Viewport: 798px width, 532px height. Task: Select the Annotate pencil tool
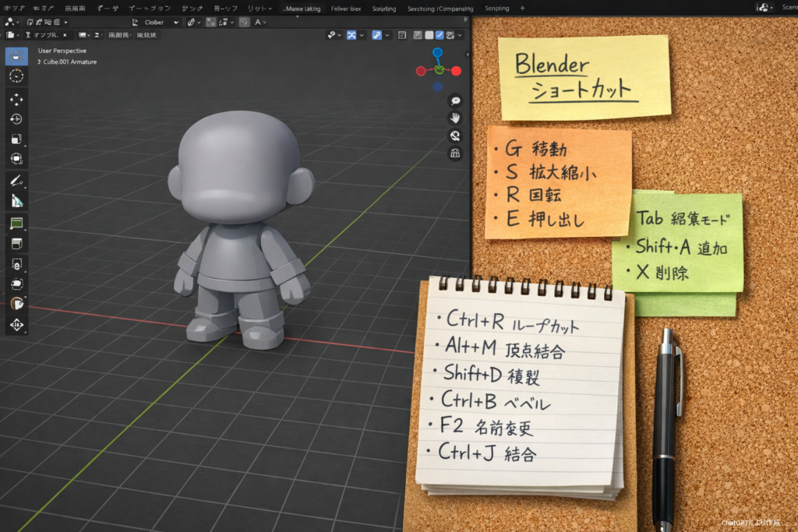(x=16, y=180)
